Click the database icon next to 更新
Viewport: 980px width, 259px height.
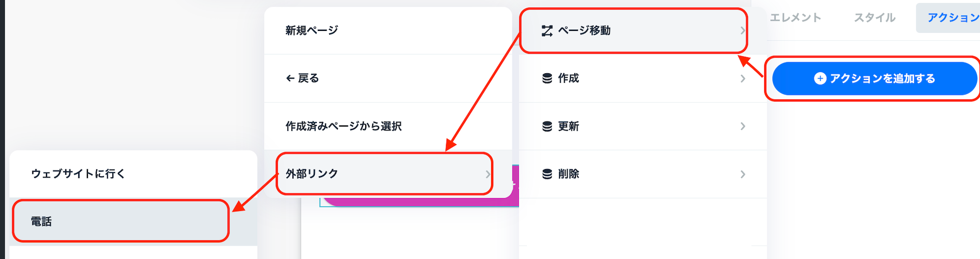(x=547, y=127)
